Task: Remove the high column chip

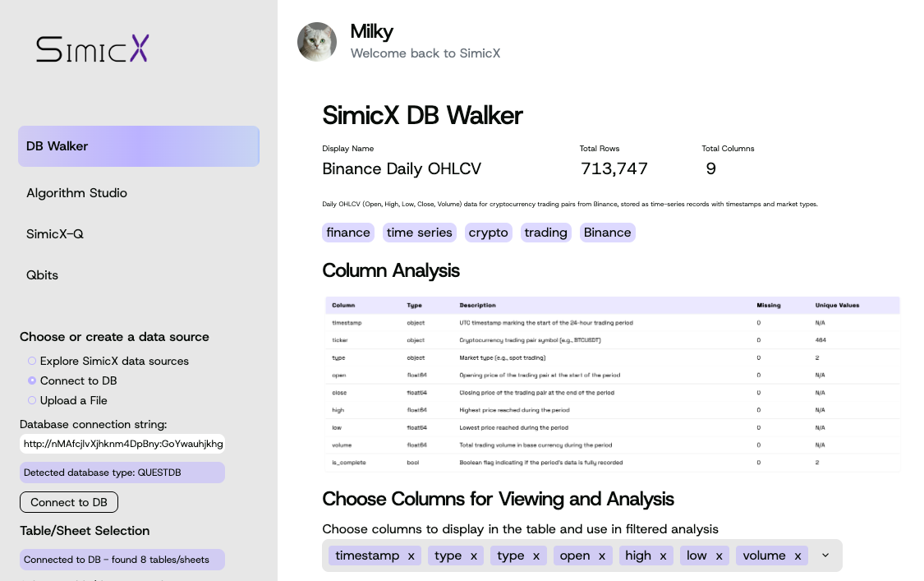Action: (663, 556)
